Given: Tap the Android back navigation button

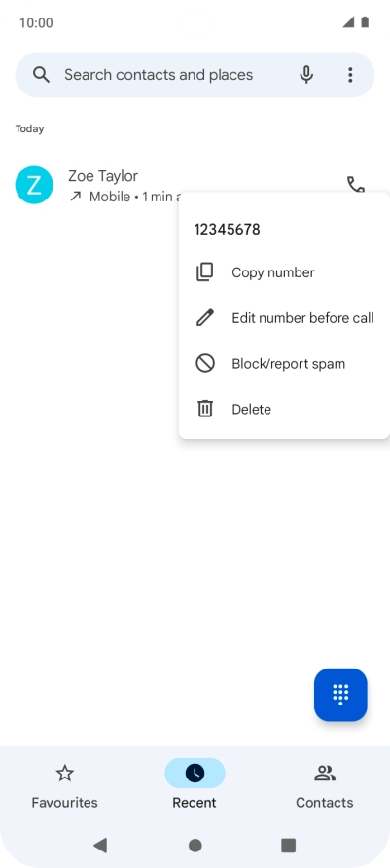Looking at the screenshot, I should pyautogui.click(x=100, y=846).
